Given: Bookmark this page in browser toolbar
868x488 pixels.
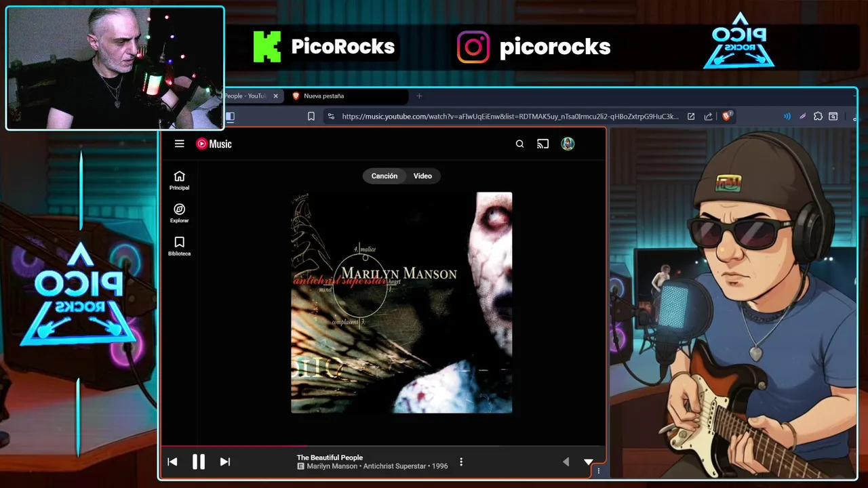Looking at the screenshot, I should coord(311,117).
